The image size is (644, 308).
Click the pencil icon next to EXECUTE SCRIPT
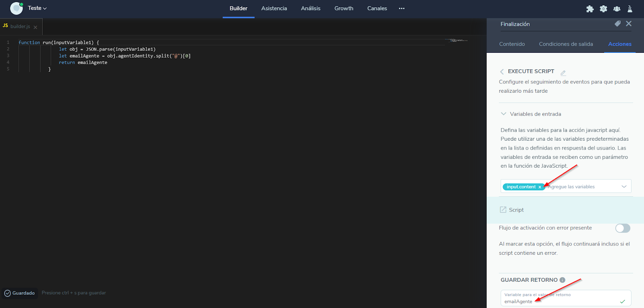point(563,73)
